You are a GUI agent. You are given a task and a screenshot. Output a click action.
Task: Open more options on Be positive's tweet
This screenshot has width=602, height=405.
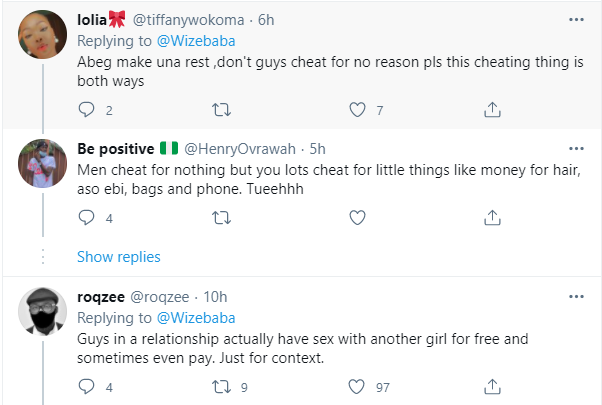pyautogui.click(x=576, y=148)
